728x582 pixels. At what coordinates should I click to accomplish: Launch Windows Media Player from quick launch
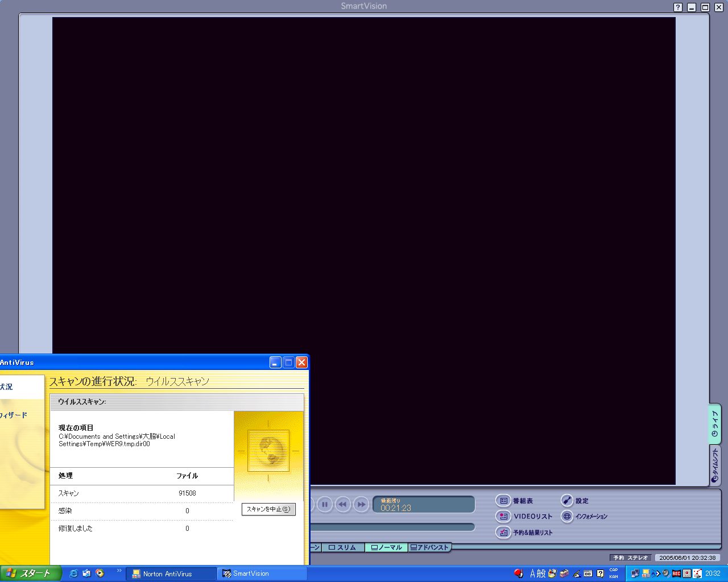pyautogui.click(x=100, y=573)
